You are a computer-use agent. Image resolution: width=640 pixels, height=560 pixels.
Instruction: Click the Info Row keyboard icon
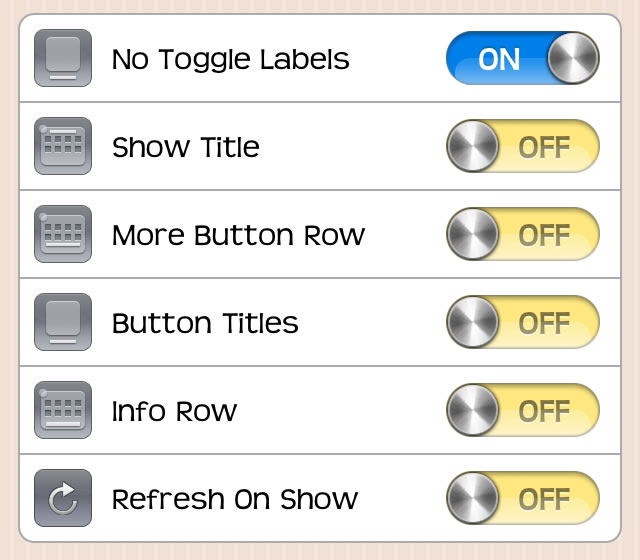click(x=63, y=410)
